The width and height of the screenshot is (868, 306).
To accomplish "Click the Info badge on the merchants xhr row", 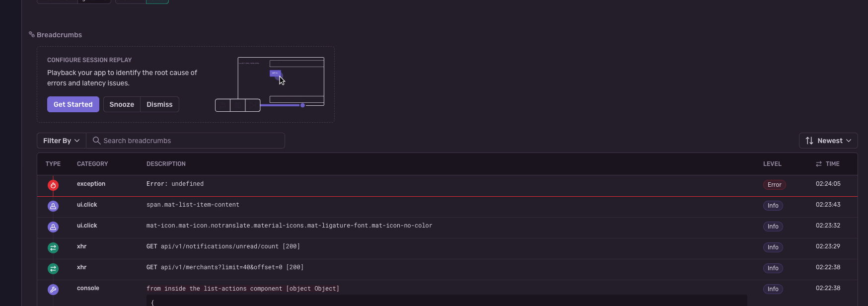I will click(773, 268).
